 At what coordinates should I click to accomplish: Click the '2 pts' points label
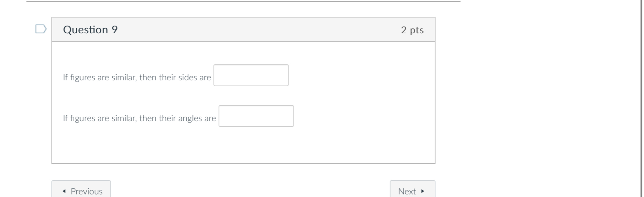412,30
